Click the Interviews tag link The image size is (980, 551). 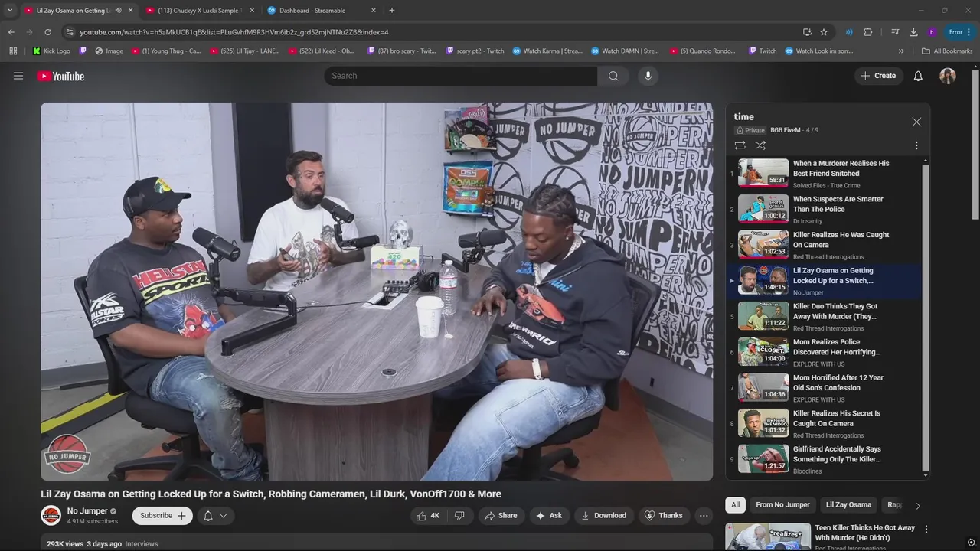coord(142,544)
